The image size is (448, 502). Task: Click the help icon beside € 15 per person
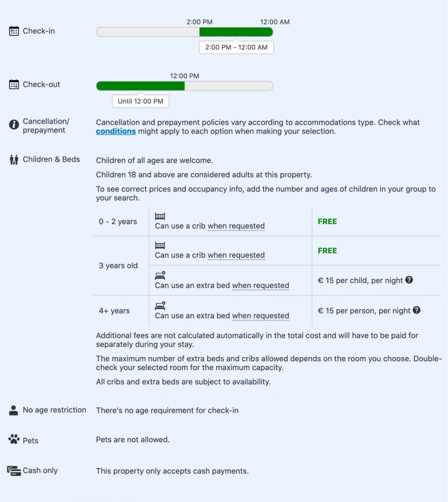click(x=416, y=311)
